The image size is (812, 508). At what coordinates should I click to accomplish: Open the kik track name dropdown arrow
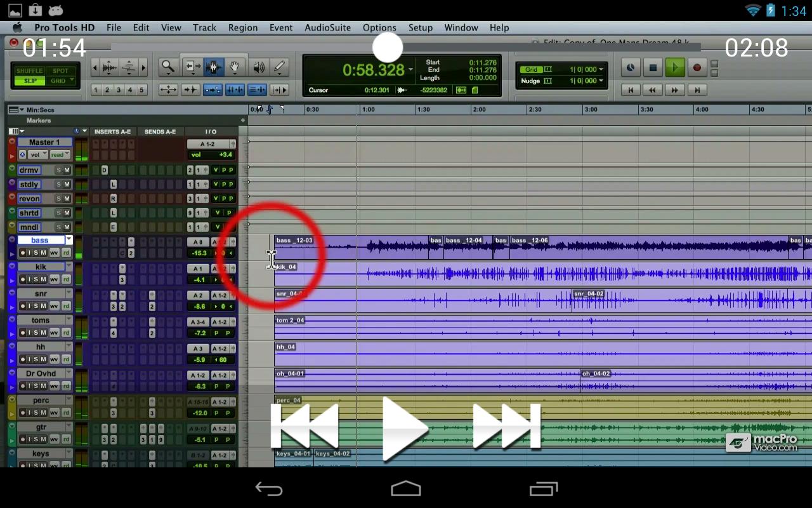[69, 267]
